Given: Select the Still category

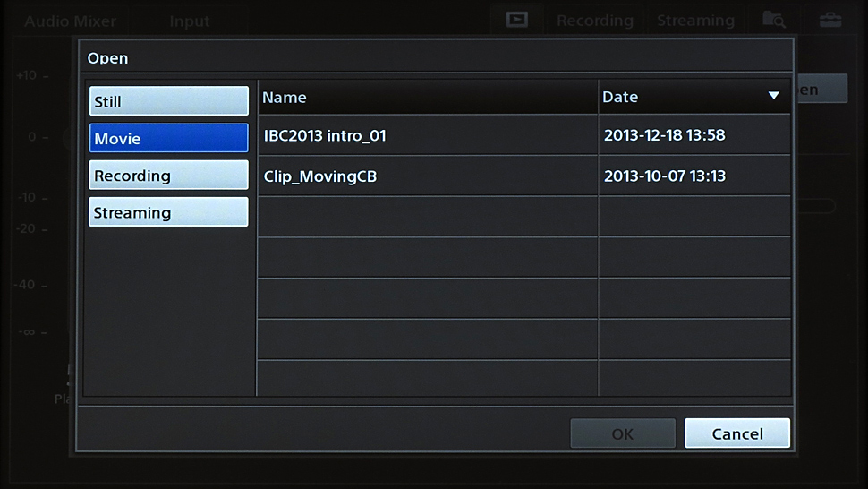Looking at the screenshot, I should (168, 101).
